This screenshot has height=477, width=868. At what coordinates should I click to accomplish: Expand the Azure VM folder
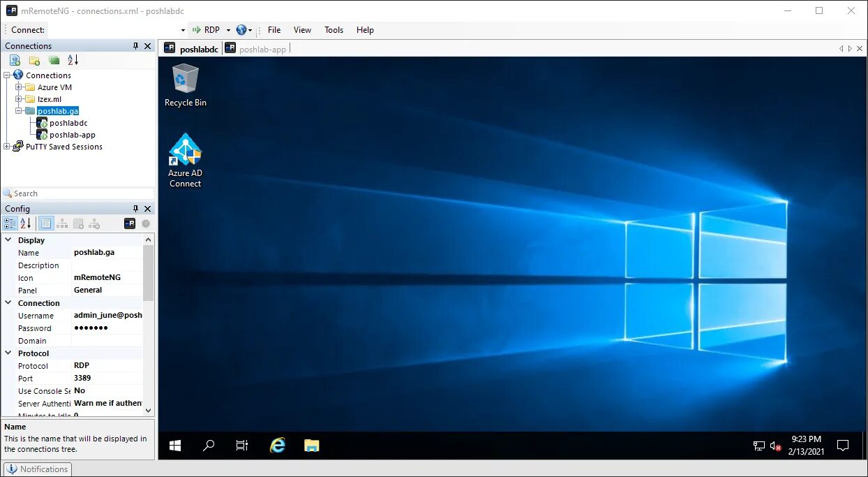pos(19,87)
